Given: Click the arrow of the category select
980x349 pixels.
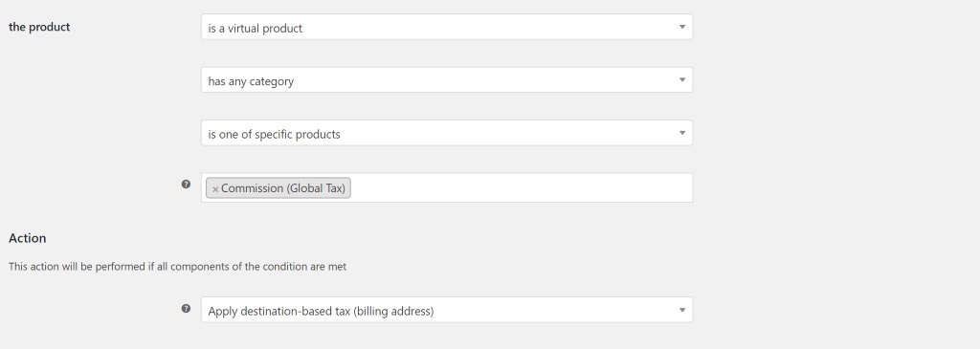Looking at the screenshot, I should (681, 80).
